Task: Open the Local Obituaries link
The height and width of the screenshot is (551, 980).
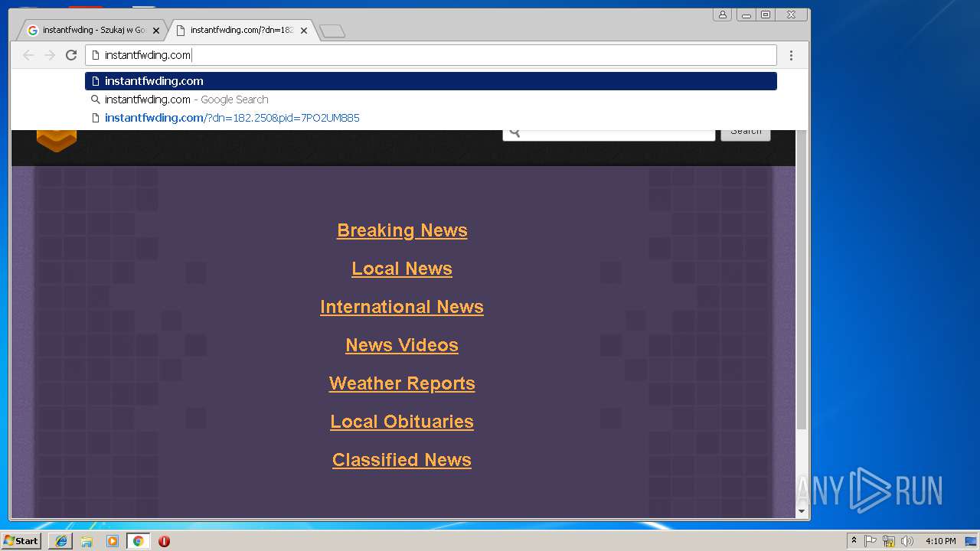Action: (x=402, y=422)
